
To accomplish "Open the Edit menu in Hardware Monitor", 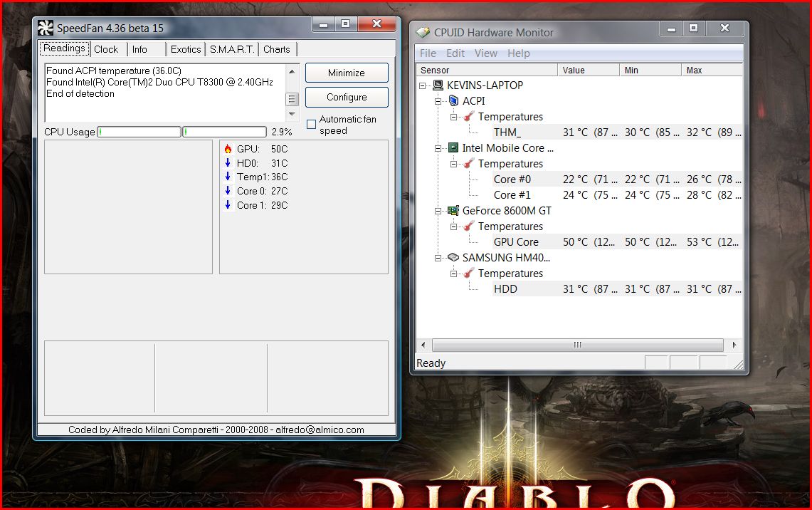I will (455, 53).
